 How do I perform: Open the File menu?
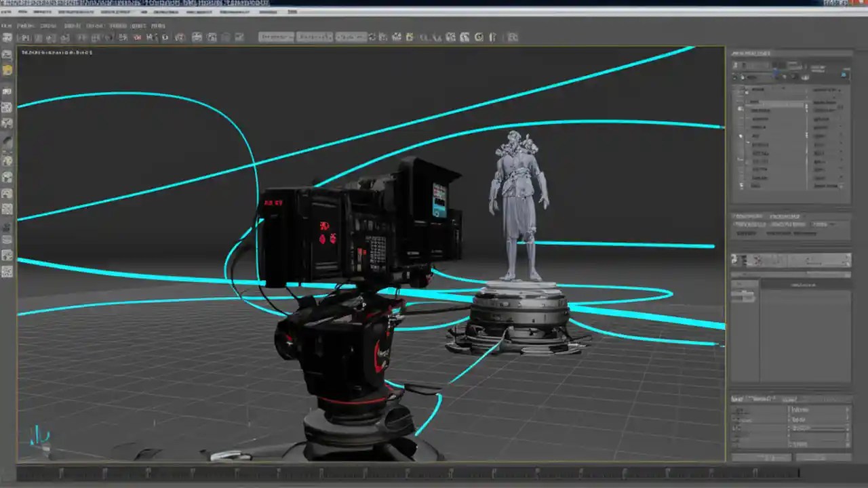coord(5,25)
